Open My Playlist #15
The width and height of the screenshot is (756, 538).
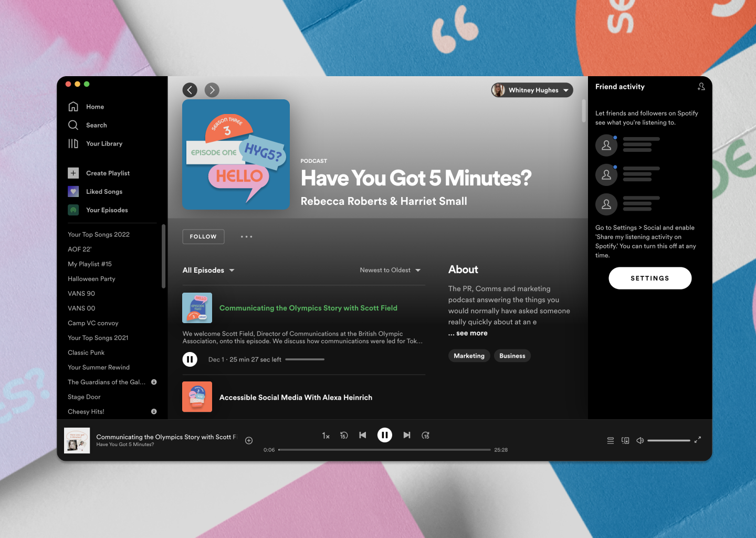(x=90, y=264)
